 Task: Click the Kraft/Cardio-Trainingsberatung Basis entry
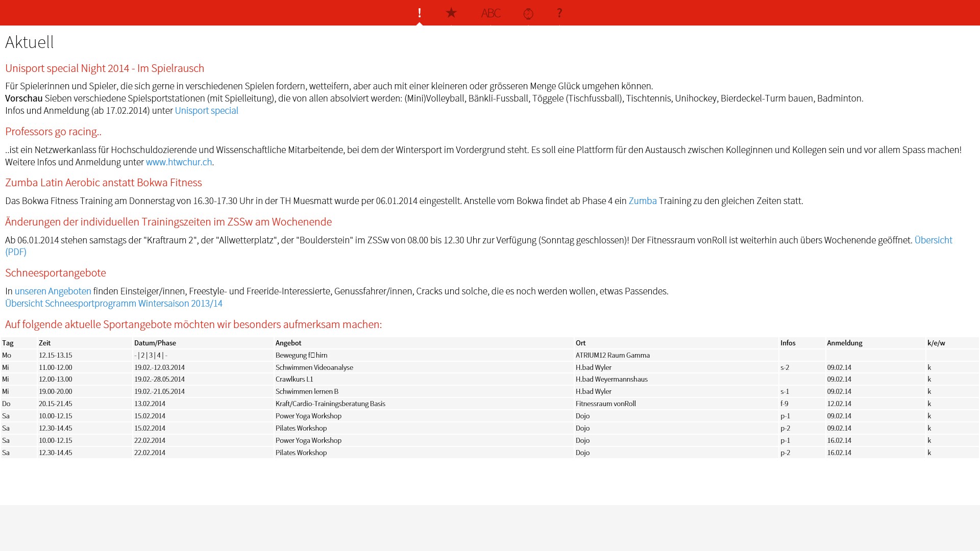330,404
